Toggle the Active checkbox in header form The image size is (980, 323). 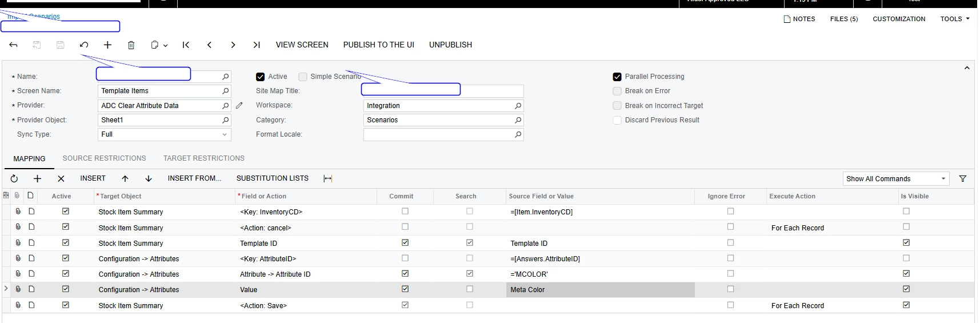pyautogui.click(x=261, y=77)
